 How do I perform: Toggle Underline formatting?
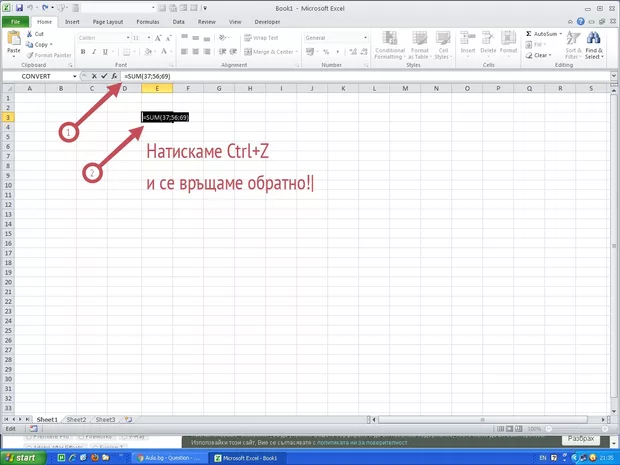(105, 52)
